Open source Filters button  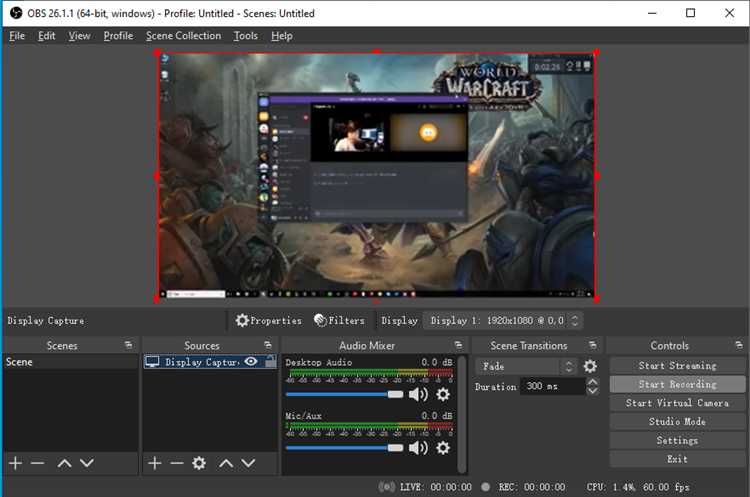coord(339,320)
